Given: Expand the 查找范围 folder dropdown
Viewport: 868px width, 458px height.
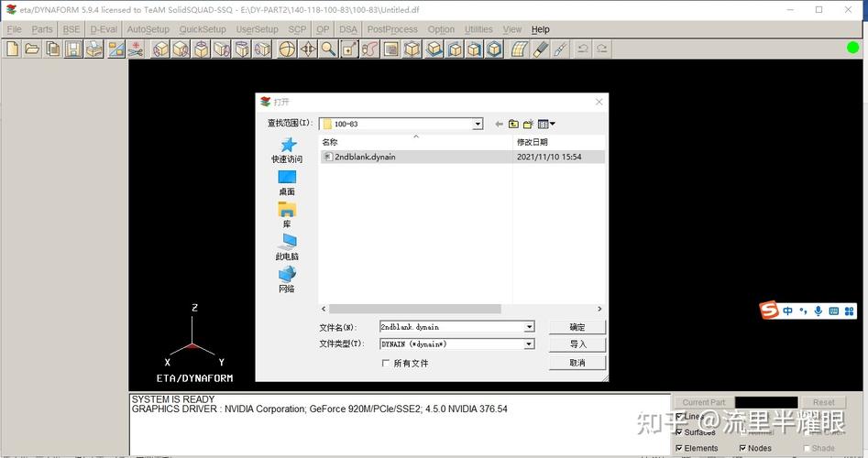Looking at the screenshot, I should point(478,124).
